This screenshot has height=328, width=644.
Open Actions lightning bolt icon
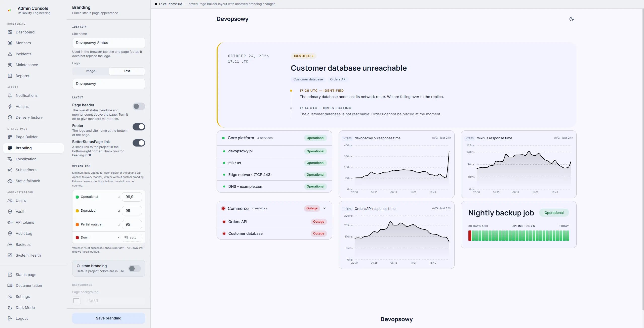point(10,107)
